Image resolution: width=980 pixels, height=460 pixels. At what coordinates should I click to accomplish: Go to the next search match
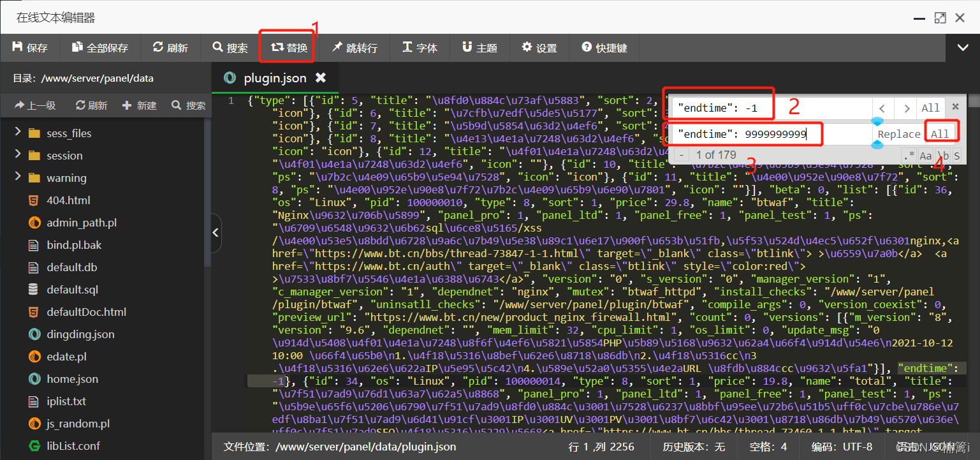[905, 108]
